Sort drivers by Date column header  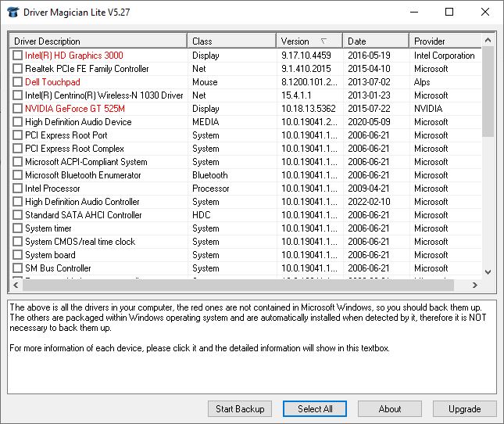click(376, 41)
